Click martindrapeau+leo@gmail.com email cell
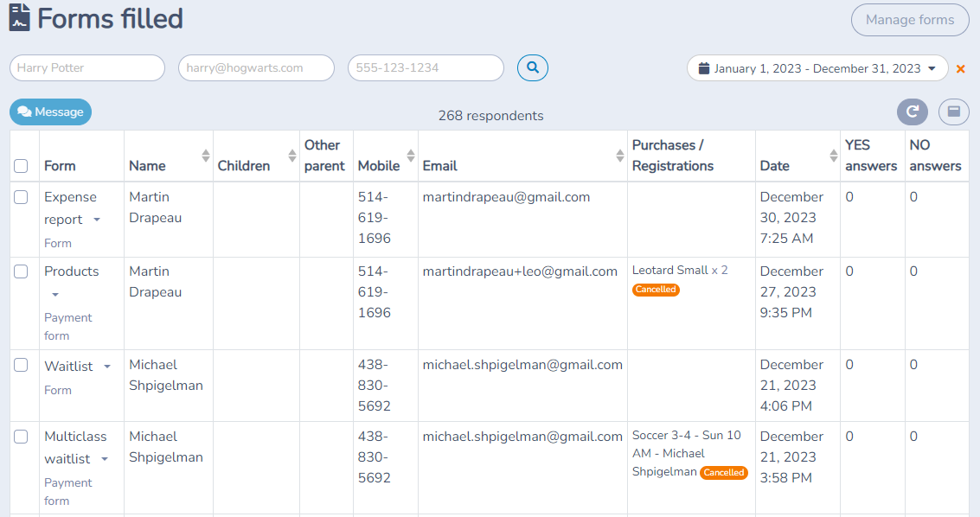 (x=520, y=271)
